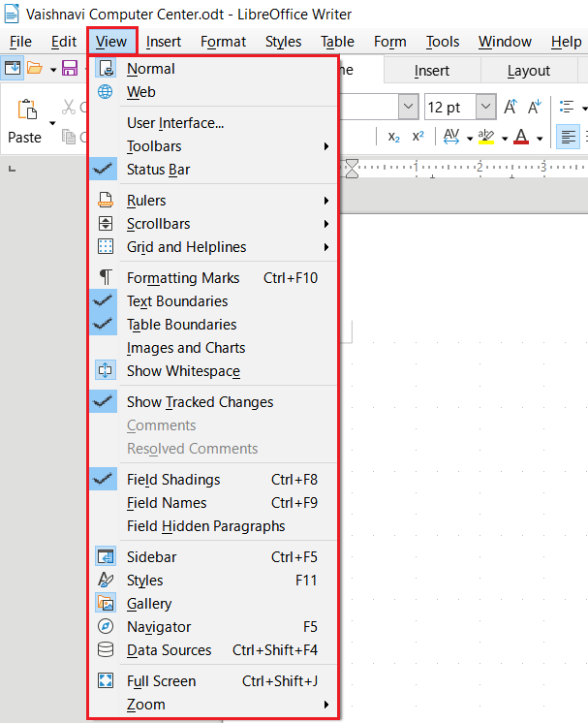Viewport: 588px width, 723px height.
Task: Click the download template toolbar icon
Action: tap(13, 69)
